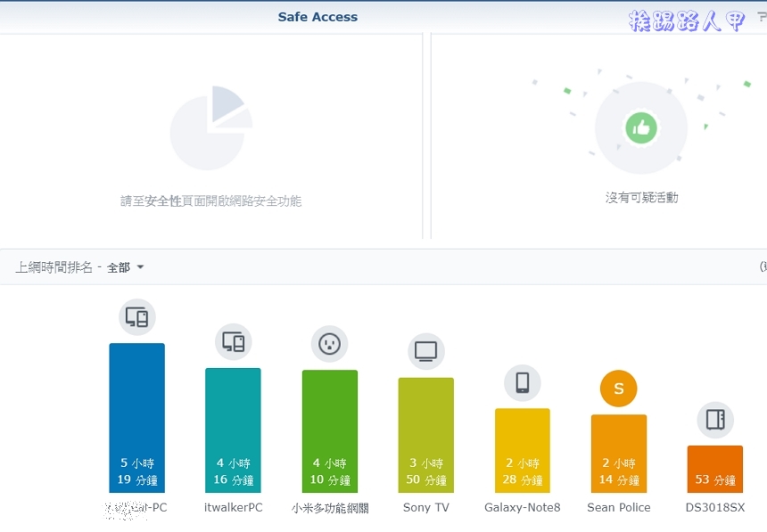Image resolution: width=767 pixels, height=532 pixels.
Task: Open the 全部 ranking filter dropdown
Action: coord(125,267)
